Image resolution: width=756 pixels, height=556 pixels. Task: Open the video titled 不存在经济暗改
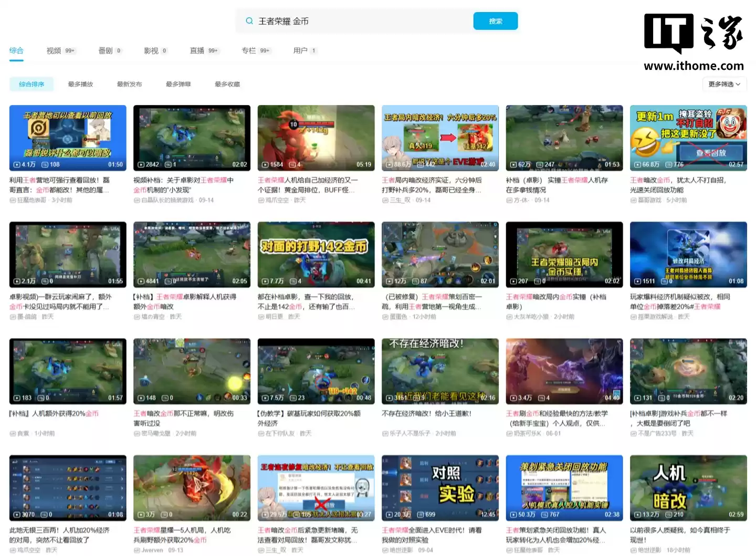tap(425, 413)
